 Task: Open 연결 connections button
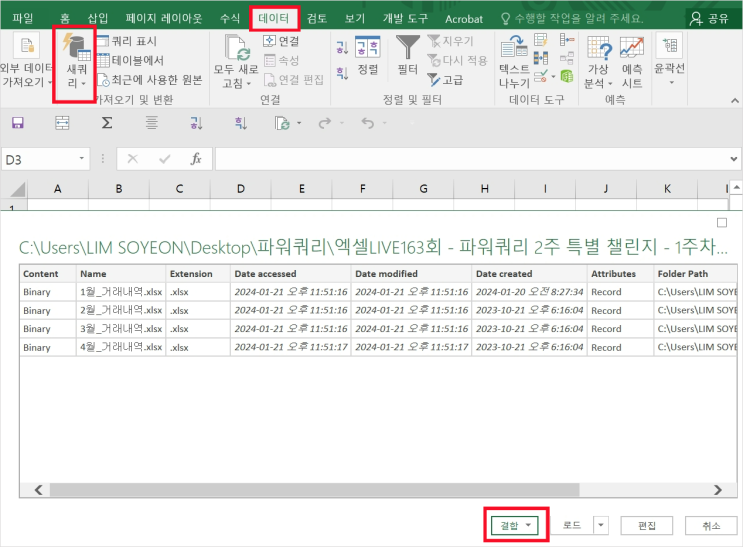point(281,41)
